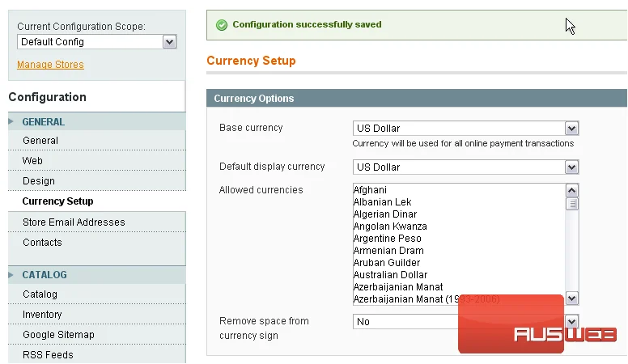This screenshot has width=628, height=364.
Task: Select Australian Dollar in allowed currencies
Action: (x=391, y=275)
